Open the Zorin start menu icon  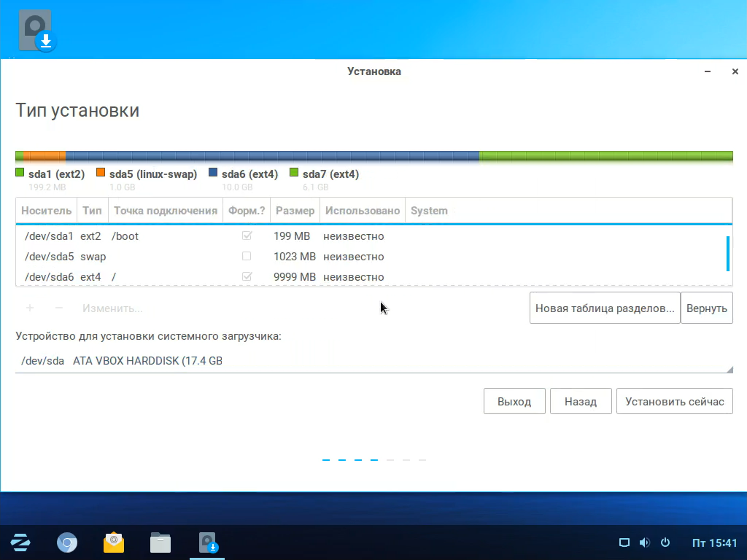pyautogui.click(x=20, y=542)
